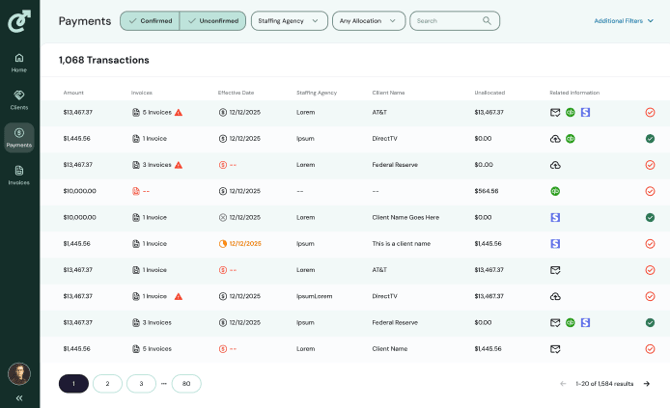Go to page 2 of results
This screenshot has height=408, width=670.
pyautogui.click(x=108, y=383)
